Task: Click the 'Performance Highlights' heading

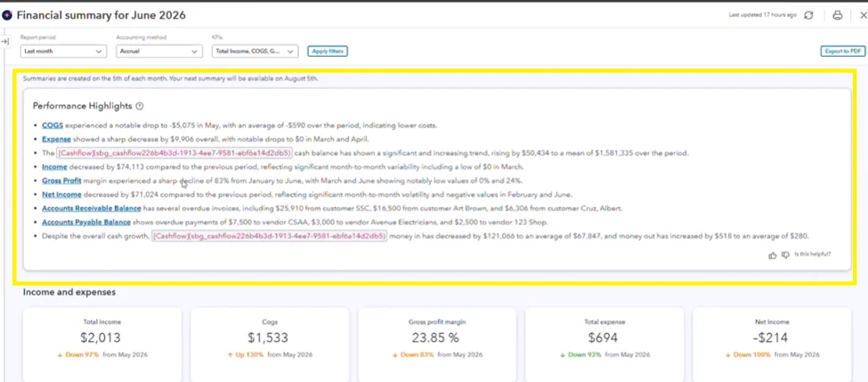Action: 83,106
